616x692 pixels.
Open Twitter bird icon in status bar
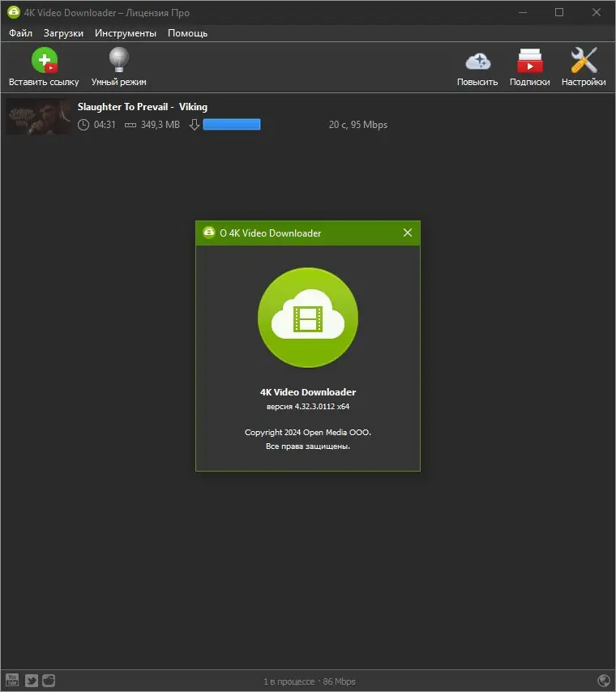pos(31,680)
